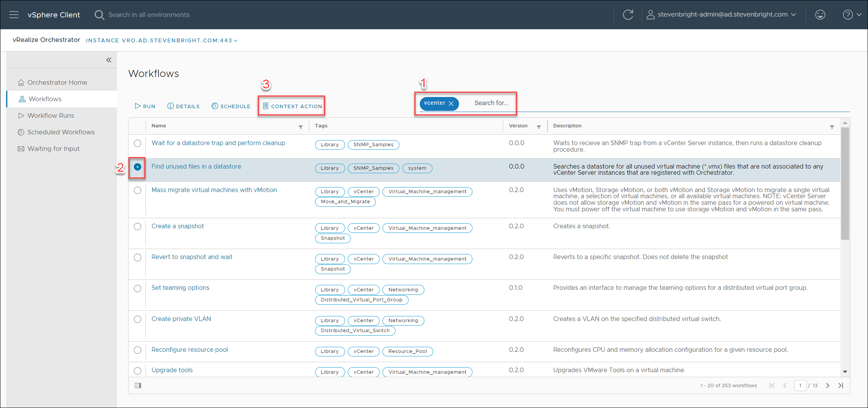Open Orchestrator Home in sidebar
868x408 pixels.
[x=62, y=82]
